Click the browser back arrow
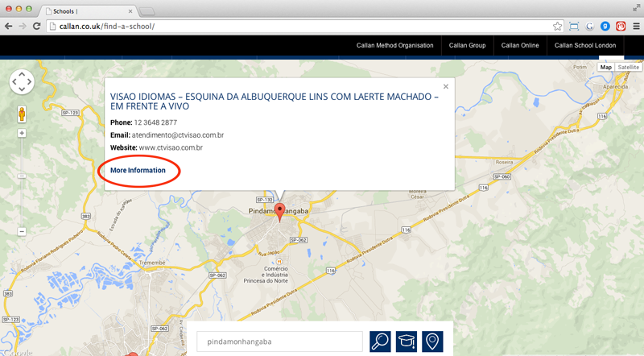 click(8, 27)
